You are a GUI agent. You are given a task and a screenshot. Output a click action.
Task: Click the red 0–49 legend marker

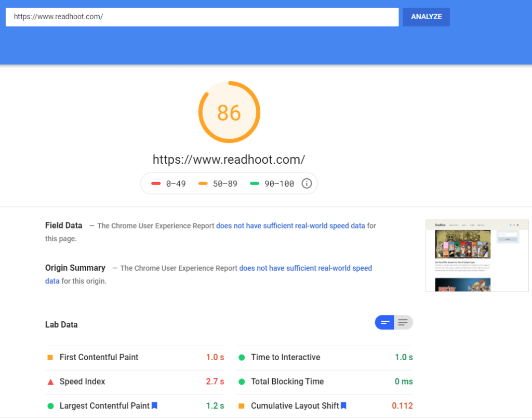(x=156, y=183)
